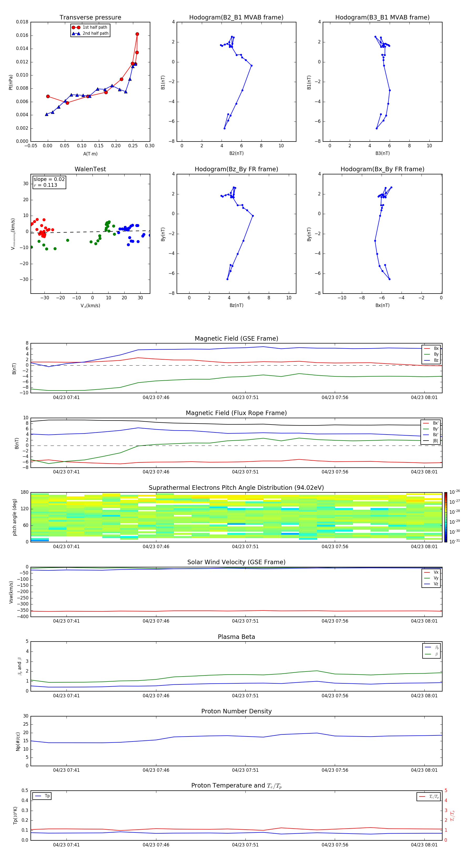Click the 'r = 0.113' annotation
The width and height of the screenshot is (473, 868).
45,185
